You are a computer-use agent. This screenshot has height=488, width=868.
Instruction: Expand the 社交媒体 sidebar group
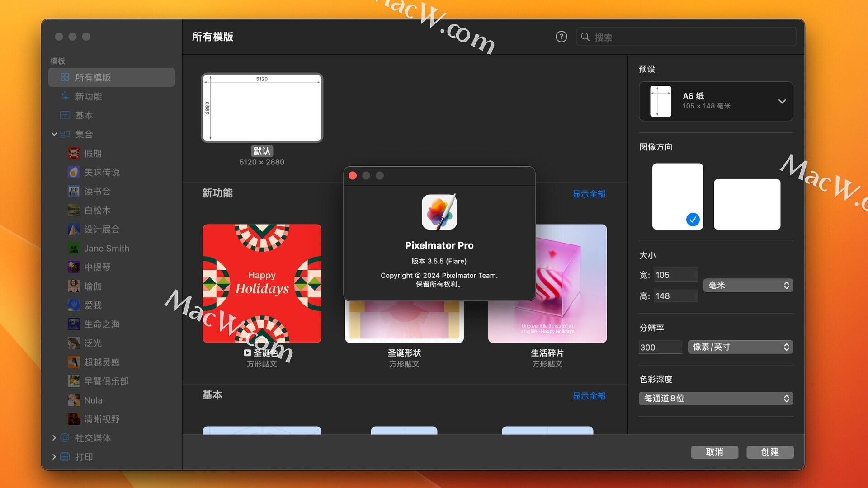click(54, 438)
